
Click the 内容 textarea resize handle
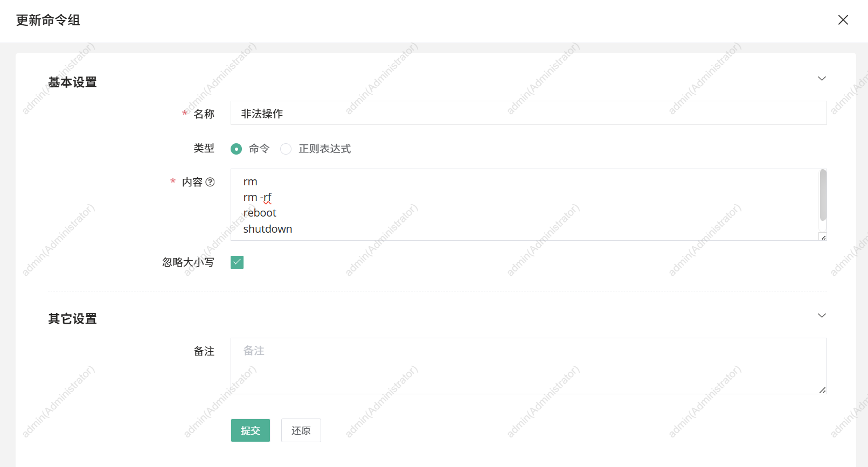tap(823, 237)
